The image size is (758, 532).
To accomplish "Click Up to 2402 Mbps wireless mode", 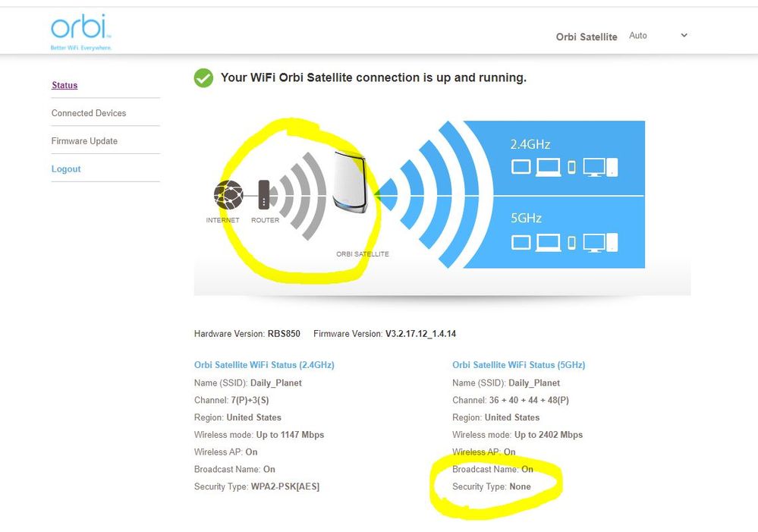I will pos(549,435).
